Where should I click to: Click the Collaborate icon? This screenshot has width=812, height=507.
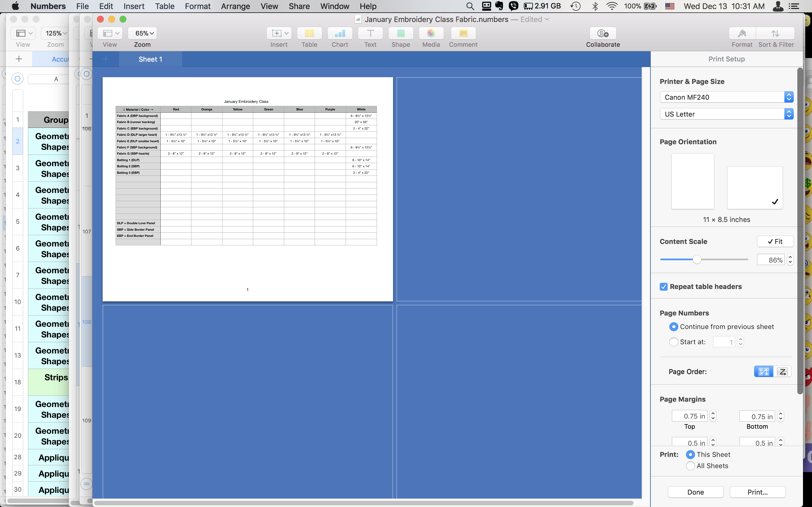603,33
